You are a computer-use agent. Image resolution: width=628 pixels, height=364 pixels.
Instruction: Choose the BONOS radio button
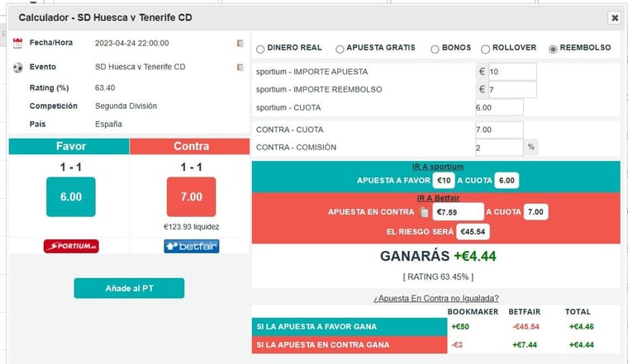[435, 49]
